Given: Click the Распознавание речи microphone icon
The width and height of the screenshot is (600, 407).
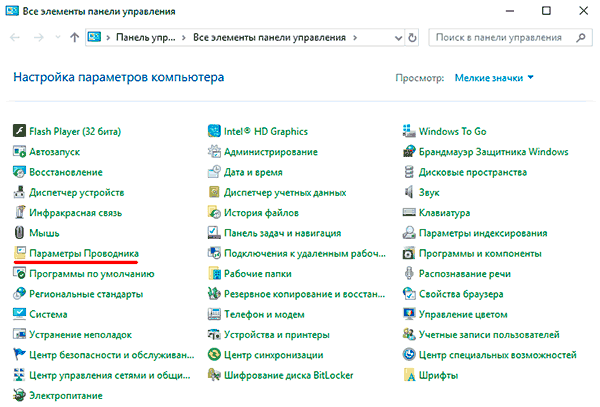Looking at the screenshot, I should [409, 273].
